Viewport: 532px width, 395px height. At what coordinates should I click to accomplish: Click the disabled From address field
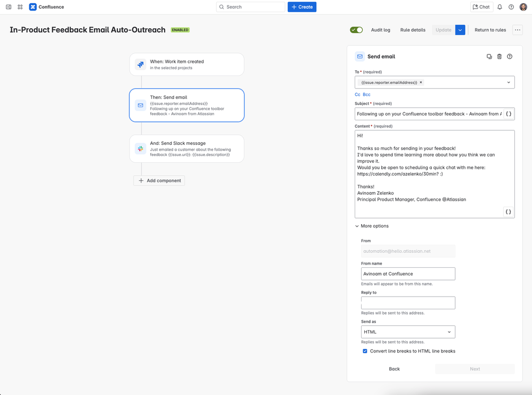408,251
